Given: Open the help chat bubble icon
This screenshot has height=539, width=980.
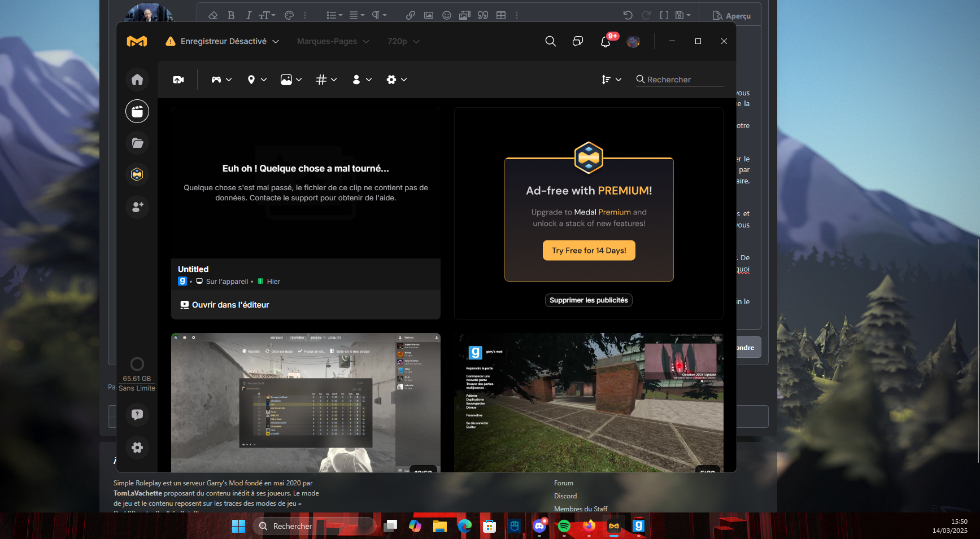Looking at the screenshot, I should (x=137, y=415).
